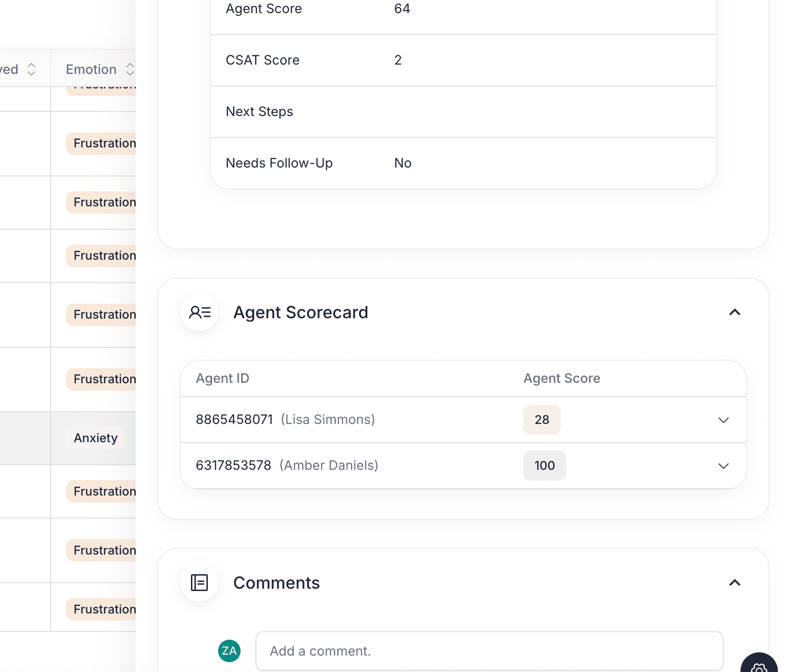Sort the table by Emotion column
This screenshot has height=672, width=791.
130,69
